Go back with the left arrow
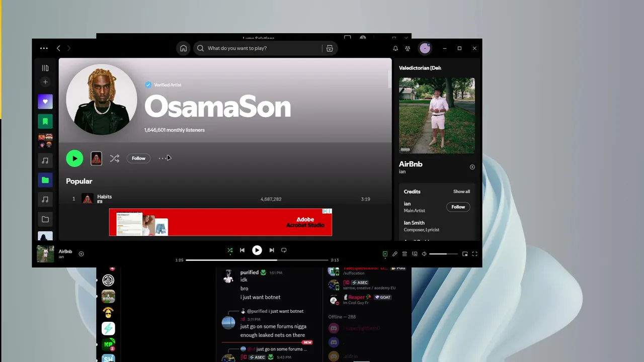The width and height of the screenshot is (644, 362). [x=58, y=48]
